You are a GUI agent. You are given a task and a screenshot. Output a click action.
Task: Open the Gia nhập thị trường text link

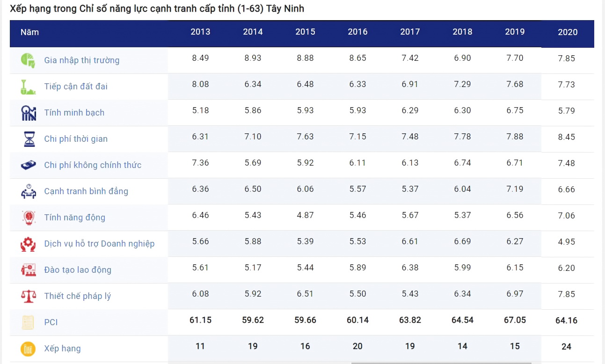pyautogui.click(x=81, y=60)
